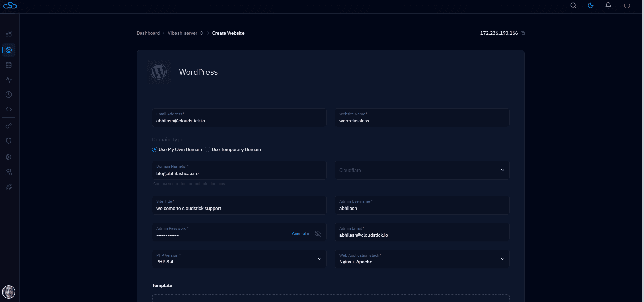Click the search magnifier icon

[x=573, y=5]
